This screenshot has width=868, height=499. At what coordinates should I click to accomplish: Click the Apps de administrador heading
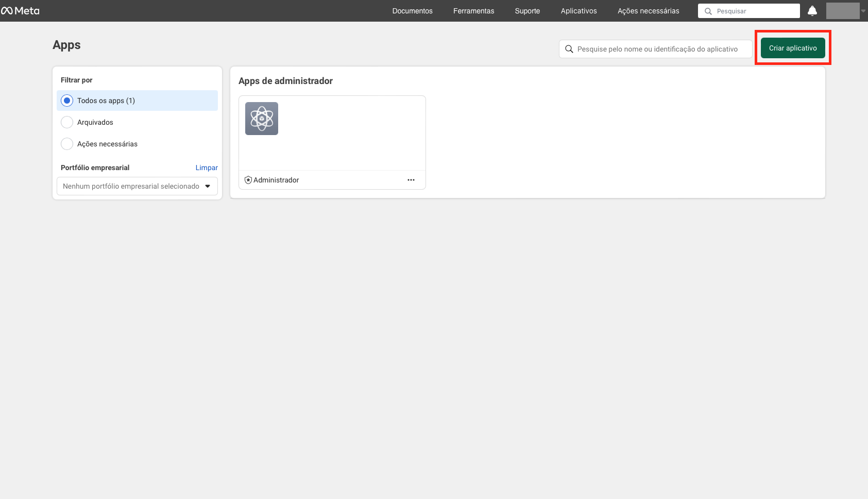point(285,81)
